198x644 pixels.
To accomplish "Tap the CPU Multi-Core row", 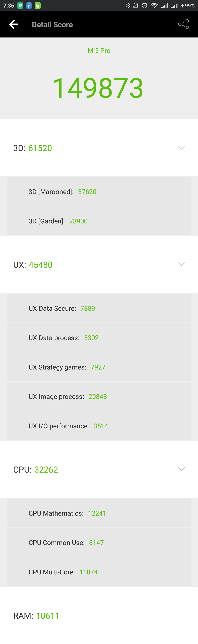I will 99,572.
